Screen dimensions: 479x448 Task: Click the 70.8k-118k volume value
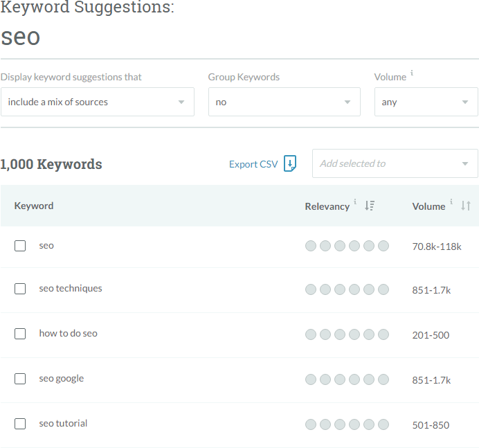coord(437,247)
